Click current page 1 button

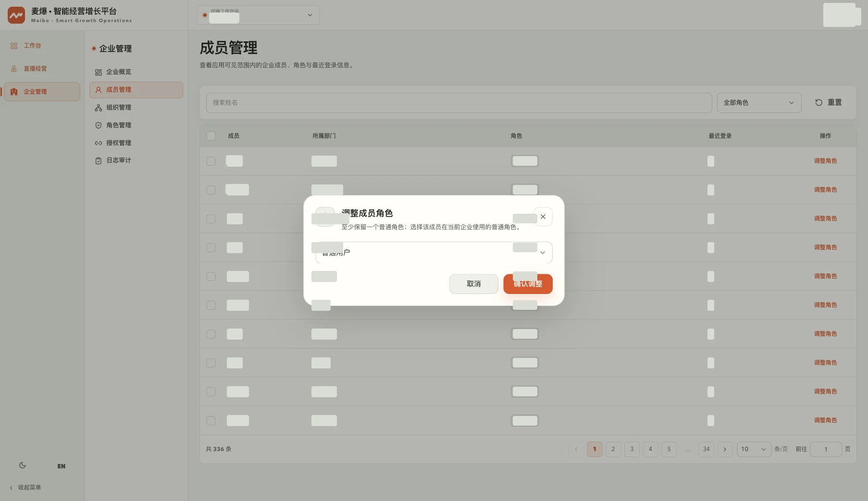tap(595, 449)
